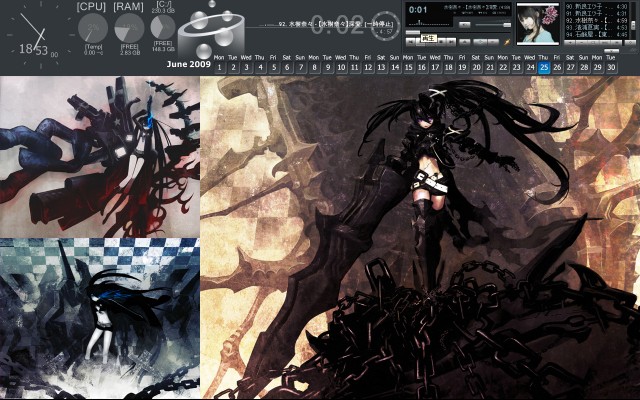The width and height of the screenshot is (640, 400).
Task: Click the previous track button in the player
Action: coord(411,42)
